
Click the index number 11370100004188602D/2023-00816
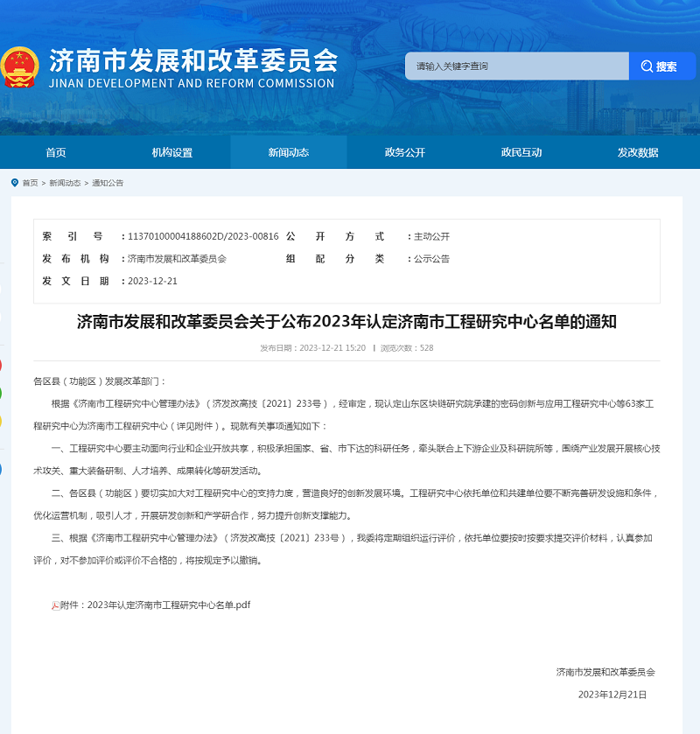tap(203, 236)
